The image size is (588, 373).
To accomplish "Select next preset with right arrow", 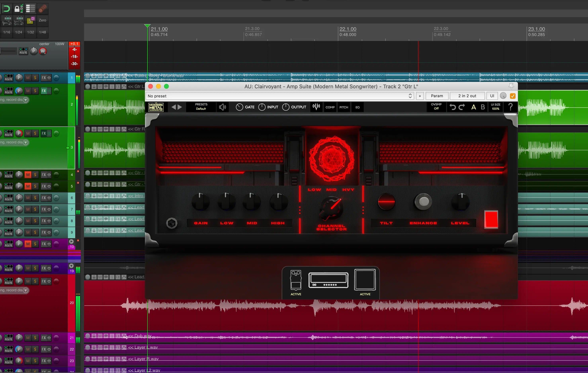I will pos(180,107).
